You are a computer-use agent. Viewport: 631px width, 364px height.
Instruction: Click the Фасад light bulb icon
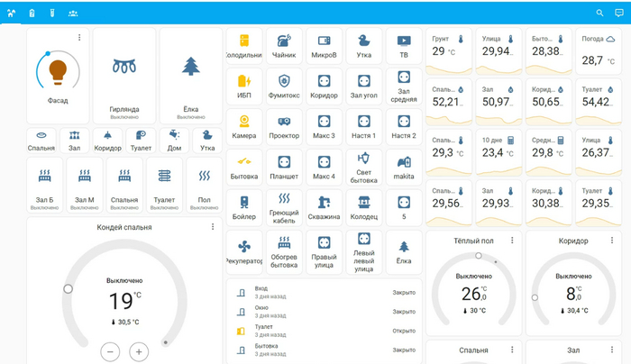[58, 68]
